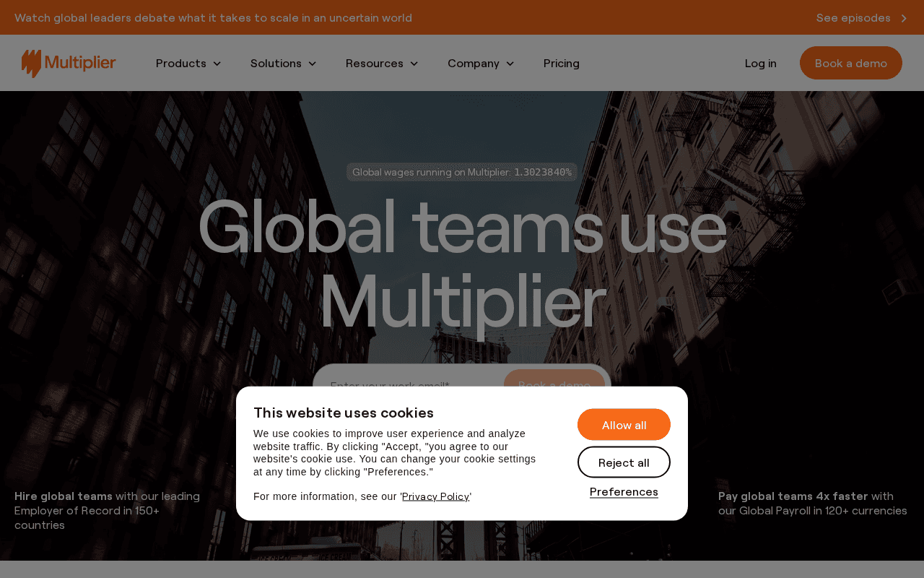This screenshot has width=924, height=578.
Task: Click the Global wages running badge
Action: tap(462, 172)
